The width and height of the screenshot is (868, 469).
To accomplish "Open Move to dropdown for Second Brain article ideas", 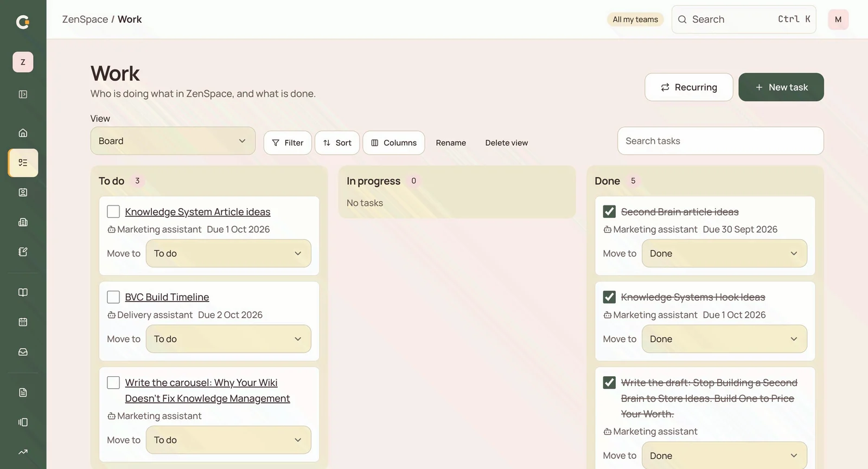I will (724, 253).
